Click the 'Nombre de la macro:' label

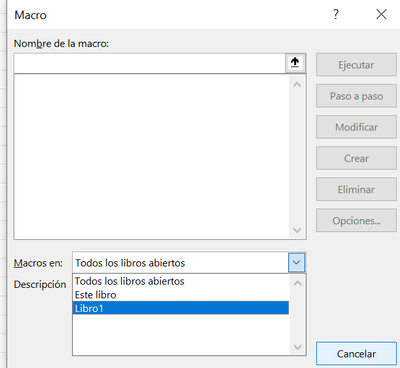pos(61,44)
